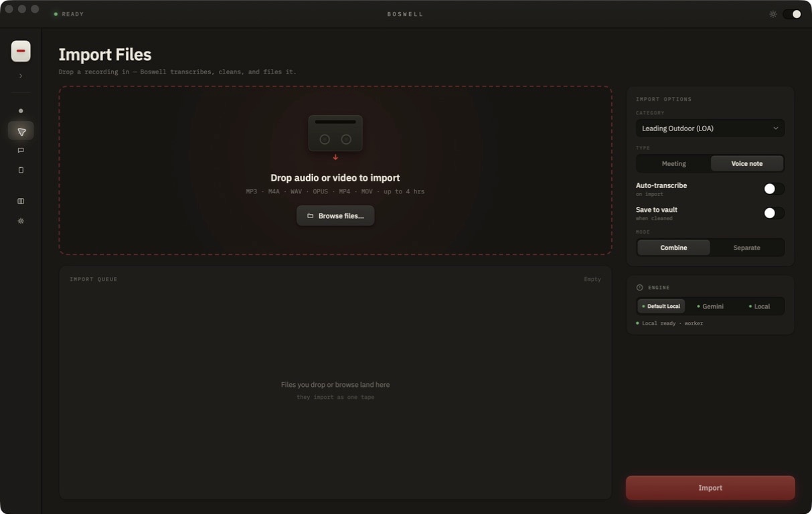Select the Voice note type

tap(746, 163)
